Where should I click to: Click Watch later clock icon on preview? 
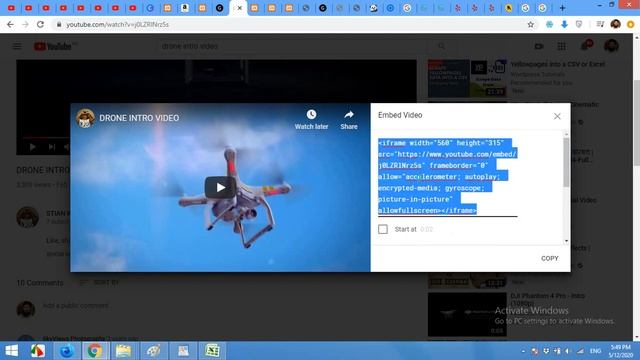[x=311, y=114]
